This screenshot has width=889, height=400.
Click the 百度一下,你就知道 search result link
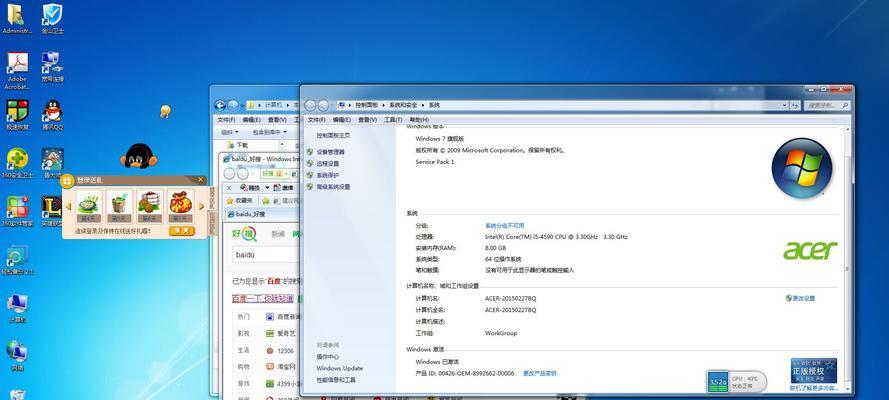click(263, 299)
